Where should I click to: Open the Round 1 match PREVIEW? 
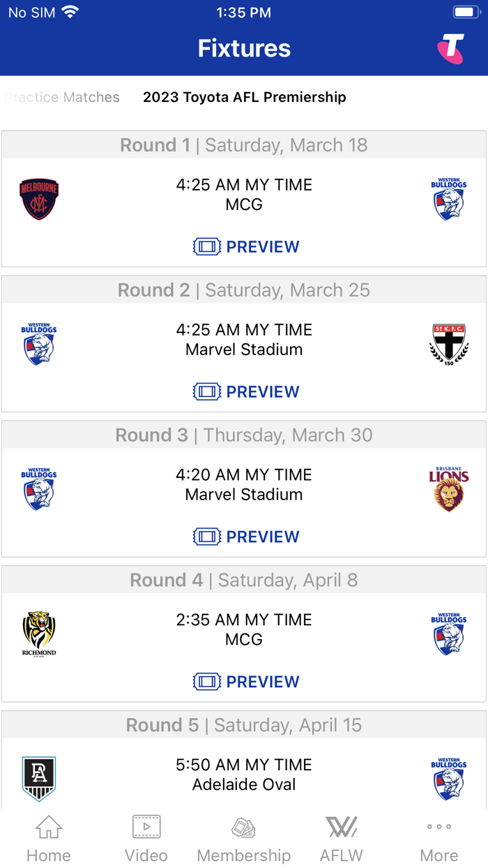[246, 246]
